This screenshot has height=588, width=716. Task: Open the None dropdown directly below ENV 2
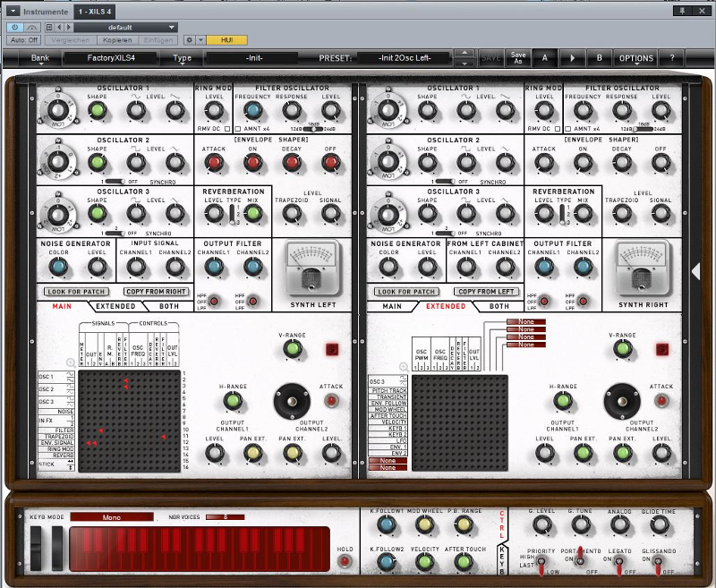(388, 460)
